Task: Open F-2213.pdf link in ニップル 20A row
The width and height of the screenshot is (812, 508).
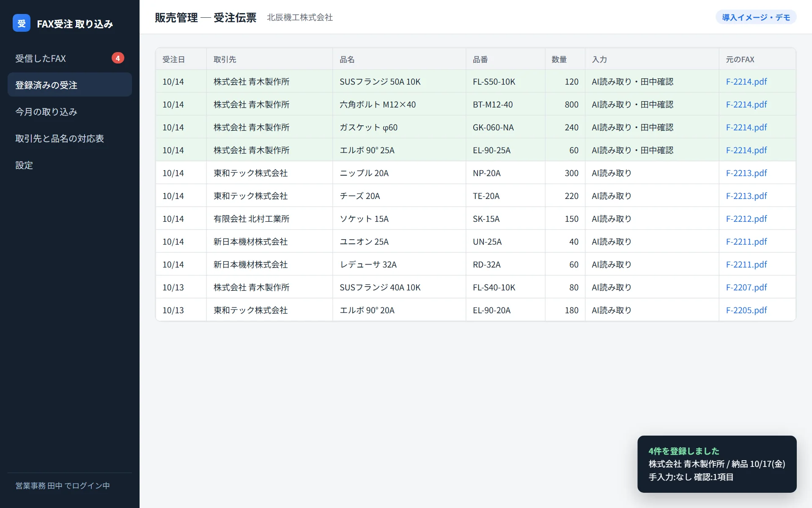Action: point(746,173)
